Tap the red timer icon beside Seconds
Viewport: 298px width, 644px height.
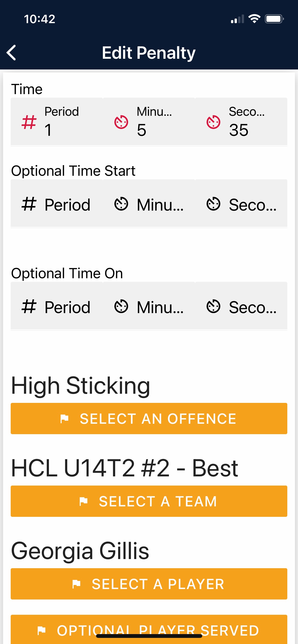213,122
